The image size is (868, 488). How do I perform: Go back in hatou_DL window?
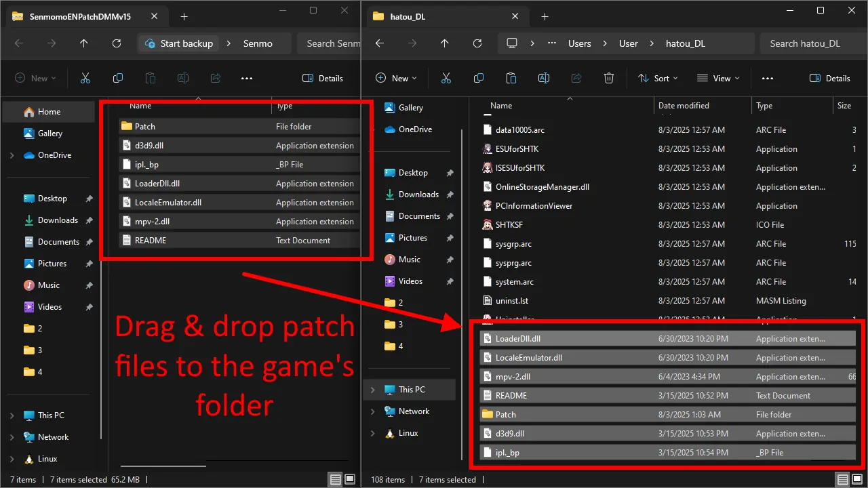(380, 43)
